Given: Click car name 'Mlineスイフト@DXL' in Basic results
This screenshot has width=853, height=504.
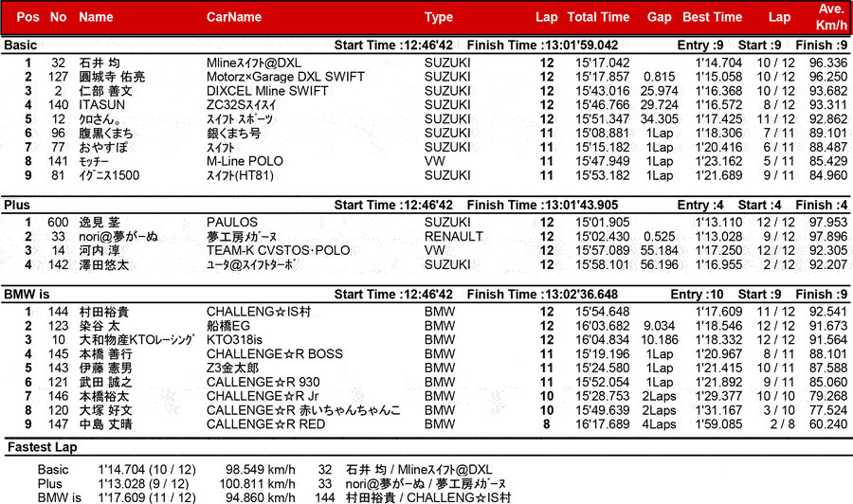Looking at the screenshot, I should (x=253, y=63).
